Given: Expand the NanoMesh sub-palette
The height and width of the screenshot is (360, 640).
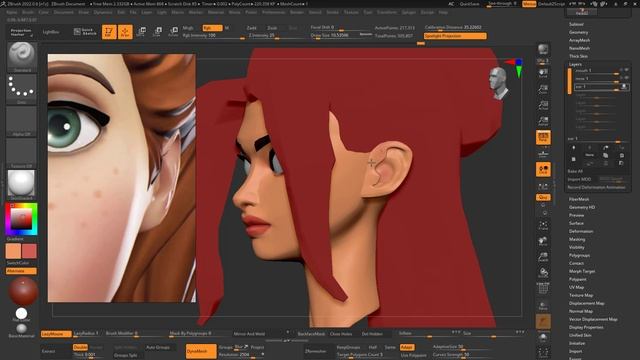Looking at the screenshot, I should pos(580,48).
